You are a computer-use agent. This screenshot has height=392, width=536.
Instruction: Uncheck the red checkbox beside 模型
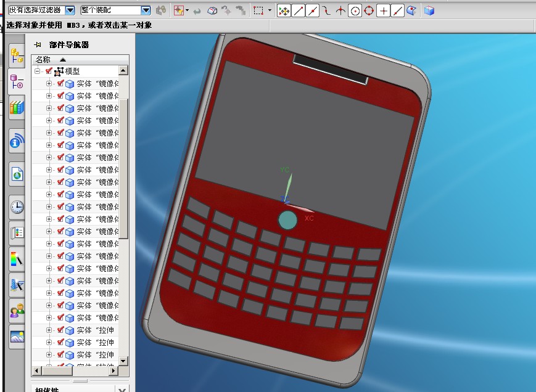(49, 71)
